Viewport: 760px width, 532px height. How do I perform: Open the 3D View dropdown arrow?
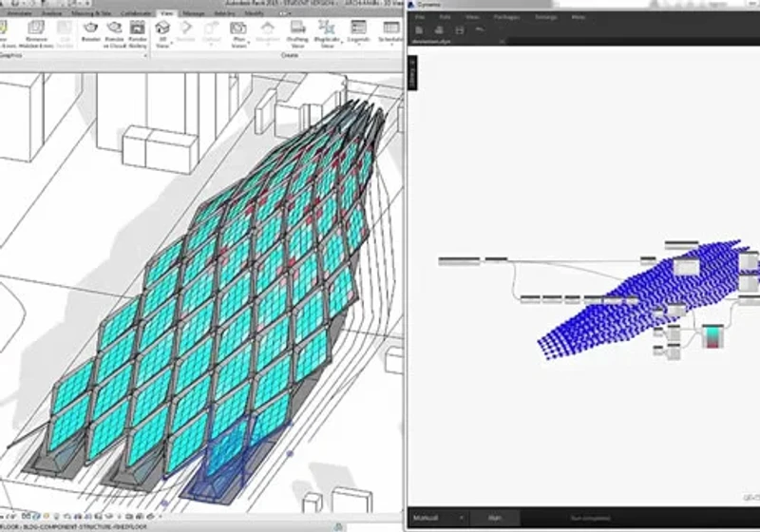pyautogui.click(x=172, y=43)
